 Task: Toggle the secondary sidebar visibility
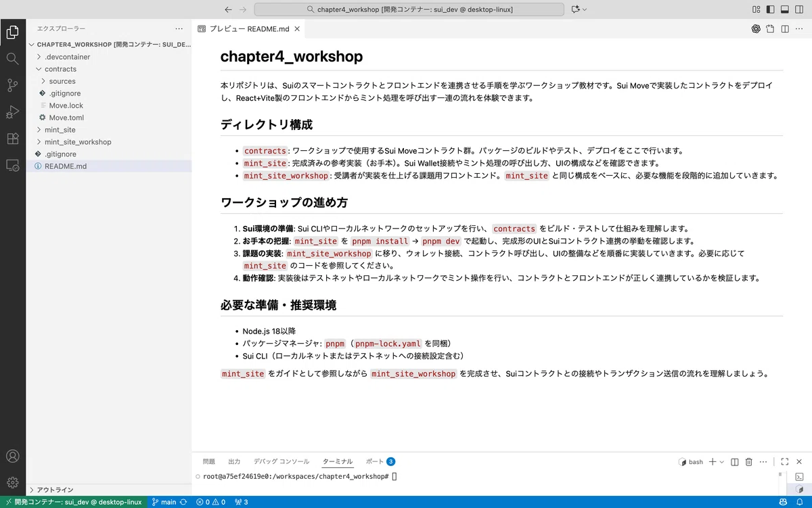pyautogui.click(x=799, y=9)
